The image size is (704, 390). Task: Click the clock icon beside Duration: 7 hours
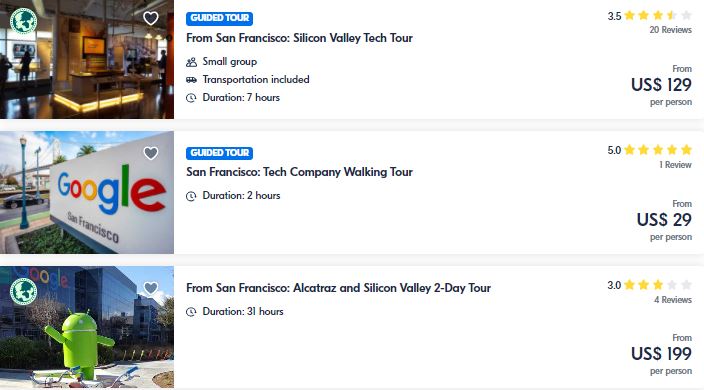(x=191, y=98)
